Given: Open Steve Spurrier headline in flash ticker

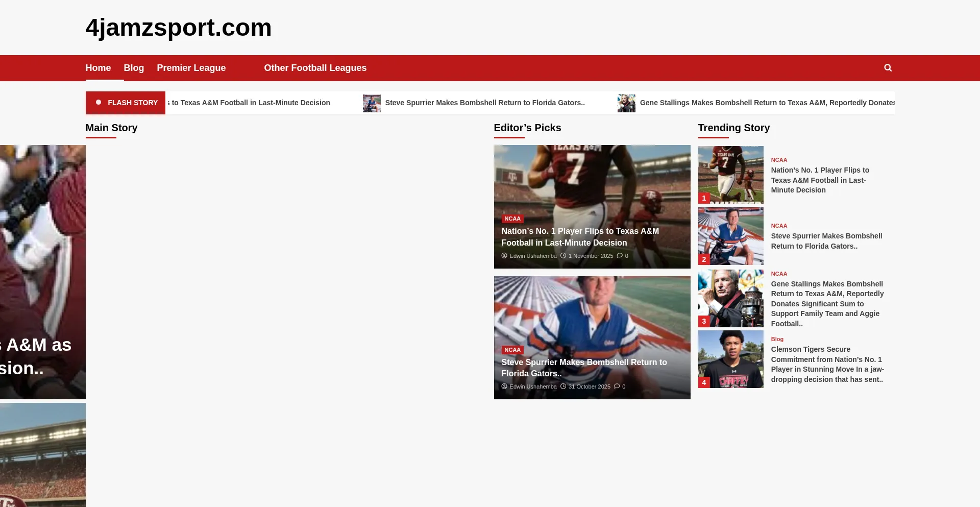Looking at the screenshot, I should coord(484,103).
